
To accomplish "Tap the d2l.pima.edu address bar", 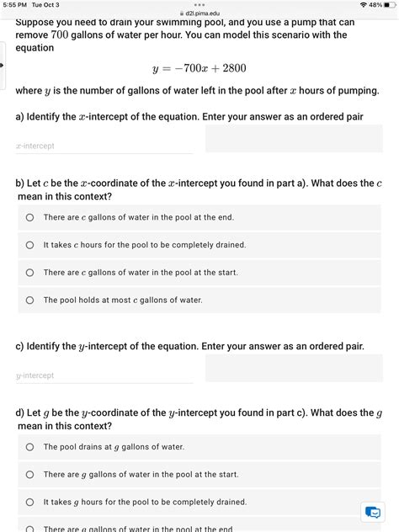I will 199,13.
